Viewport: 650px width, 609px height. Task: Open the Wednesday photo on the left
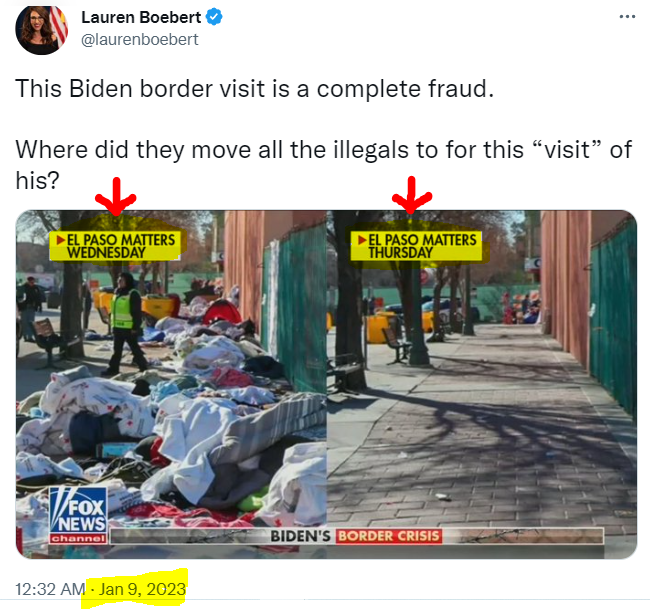click(171, 384)
